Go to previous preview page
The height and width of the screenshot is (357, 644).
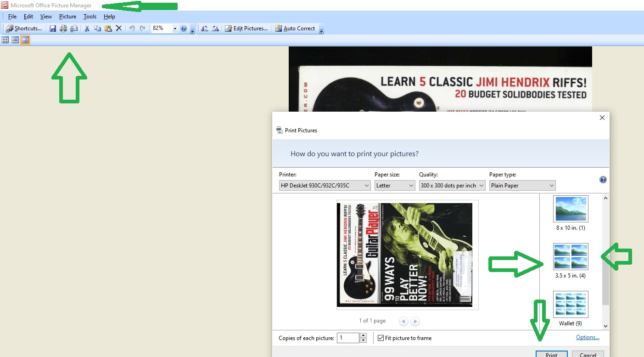tap(403, 322)
